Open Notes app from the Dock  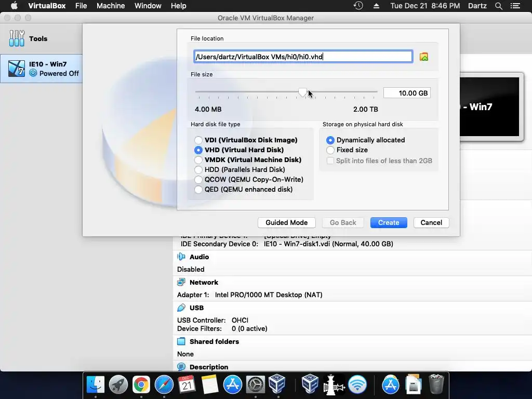(x=210, y=384)
